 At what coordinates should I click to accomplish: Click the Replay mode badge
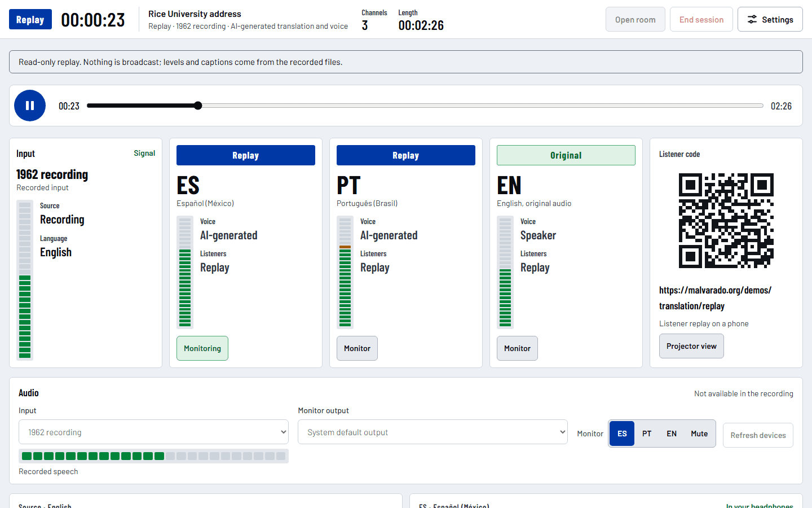pyautogui.click(x=30, y=19)
